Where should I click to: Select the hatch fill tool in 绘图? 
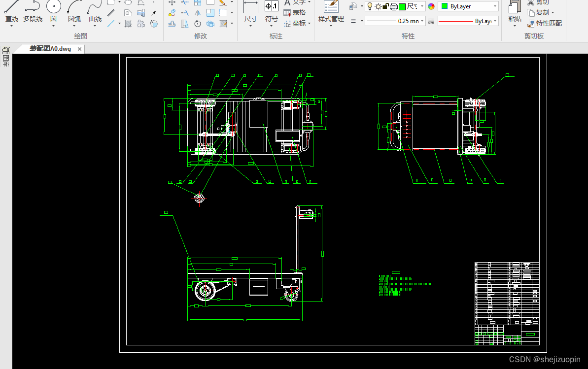click(128, 24)
